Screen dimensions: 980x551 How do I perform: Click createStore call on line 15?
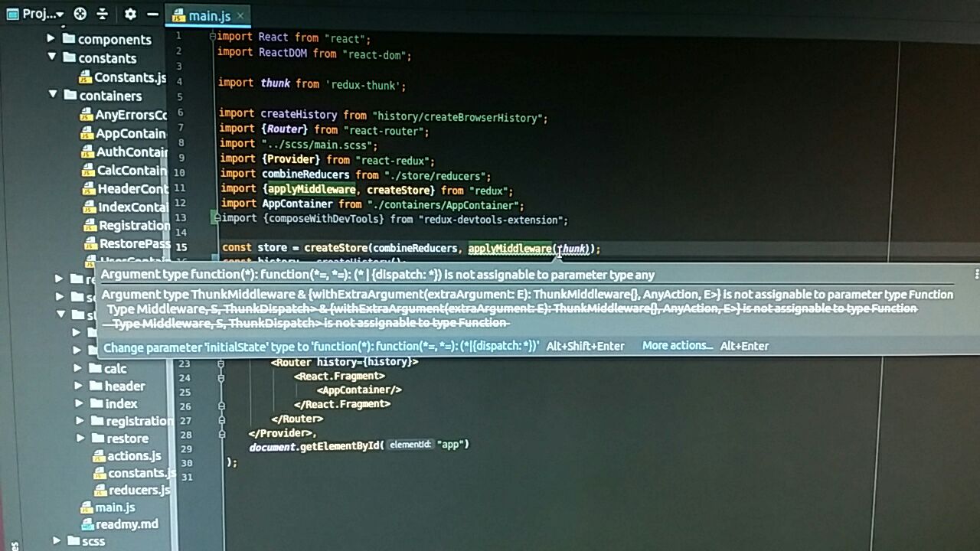click(x=337, y=248)
